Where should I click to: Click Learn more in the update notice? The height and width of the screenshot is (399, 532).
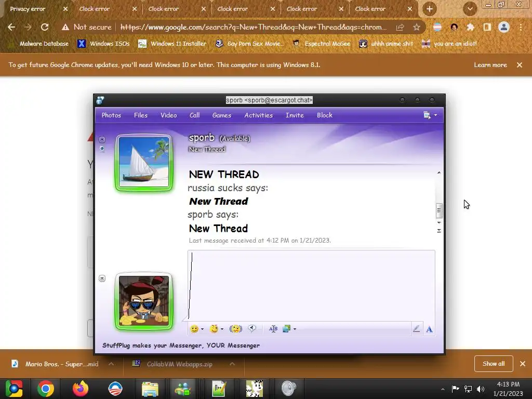pos(490,65)
